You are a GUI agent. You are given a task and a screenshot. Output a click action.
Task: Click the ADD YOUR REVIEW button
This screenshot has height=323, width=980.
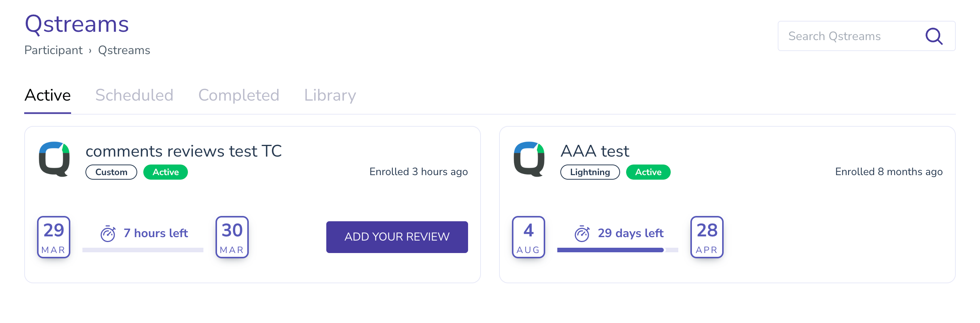[x=397, y=237]
